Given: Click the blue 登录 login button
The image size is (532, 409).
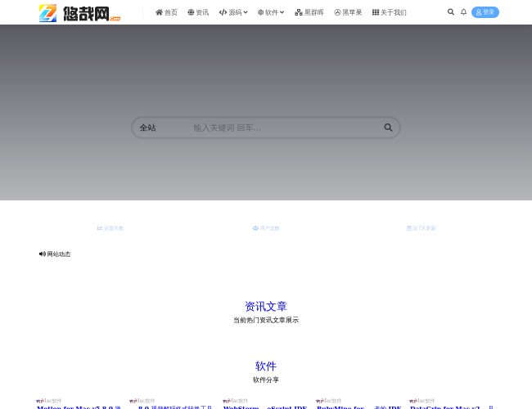Looking at the screenshot, I should [x=485, y=12].
